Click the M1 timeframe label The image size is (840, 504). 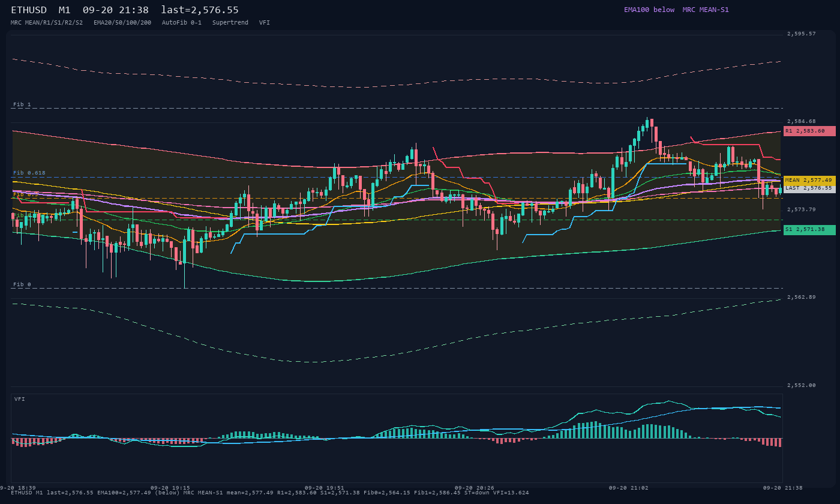[x=65, y=10]
